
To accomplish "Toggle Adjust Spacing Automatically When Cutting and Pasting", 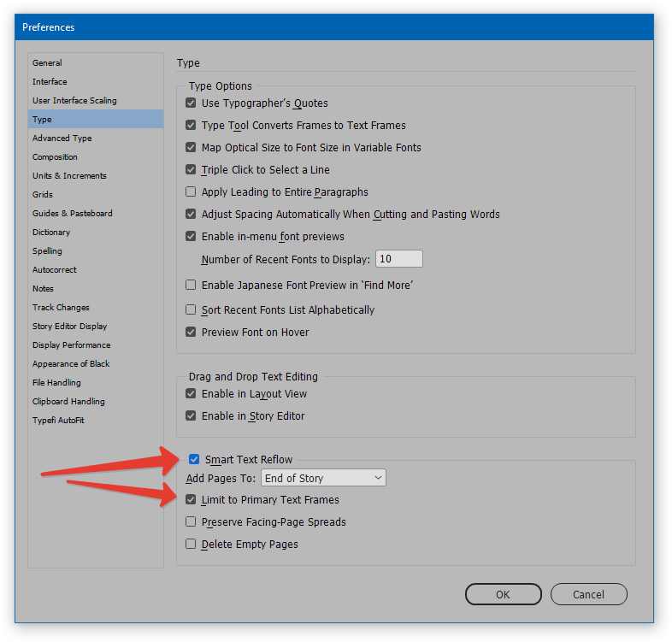I will click(x=191, y=215).
